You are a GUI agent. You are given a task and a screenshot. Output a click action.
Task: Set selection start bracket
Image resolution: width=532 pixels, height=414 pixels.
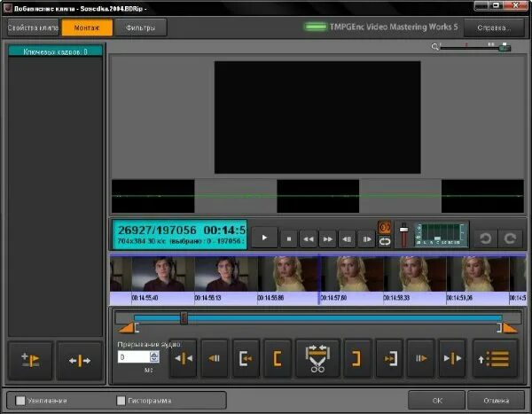(x=278, y=358)
